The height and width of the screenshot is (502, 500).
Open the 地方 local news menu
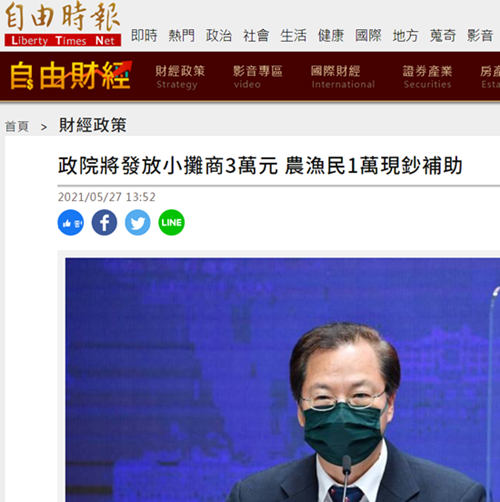405,36
